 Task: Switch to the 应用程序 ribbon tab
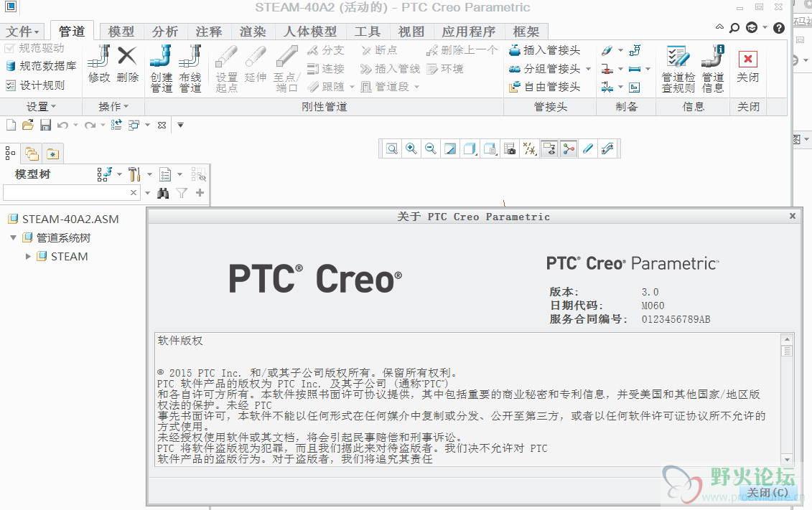click(x=469, y=32)
